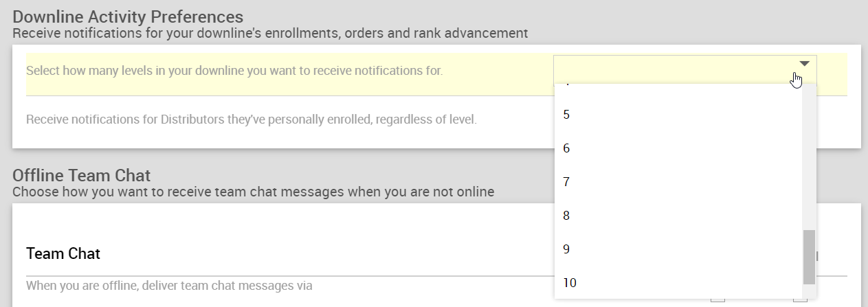Click the bold Team Chat row title
This screenshot has width=868, height=307.
click(x=63, y=253)
